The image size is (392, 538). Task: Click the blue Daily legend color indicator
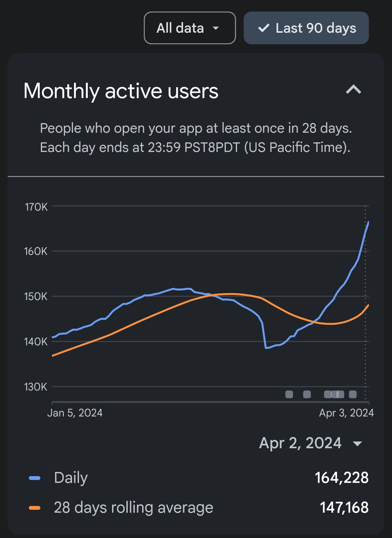[x=35, y=478]
